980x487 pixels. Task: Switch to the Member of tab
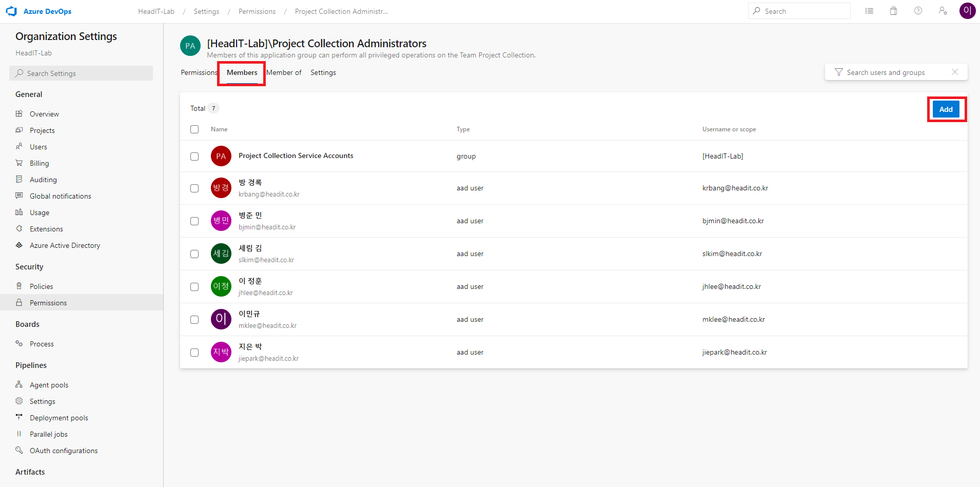click(x=284, y=72)
